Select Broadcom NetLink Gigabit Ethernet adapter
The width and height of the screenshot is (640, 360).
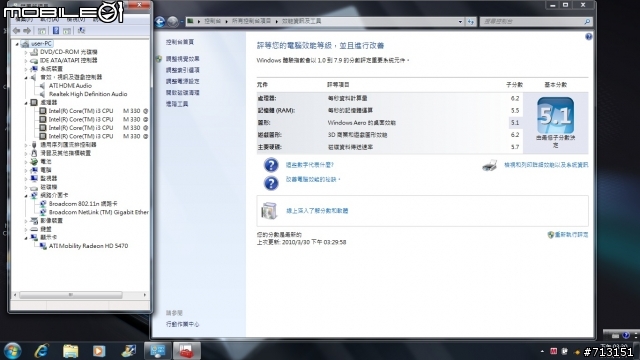pyautogui.click(x=98, y=212)
